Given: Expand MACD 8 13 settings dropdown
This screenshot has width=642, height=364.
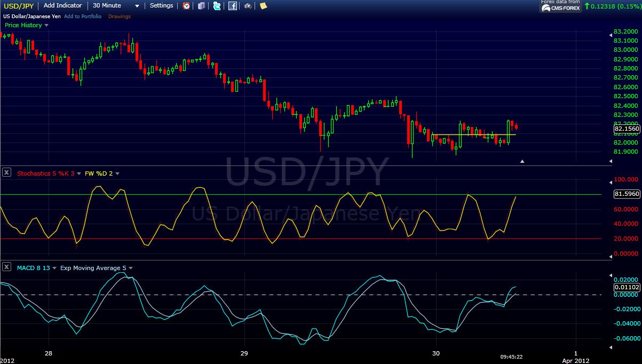Looking at the screenshot, I should point(54,268).
